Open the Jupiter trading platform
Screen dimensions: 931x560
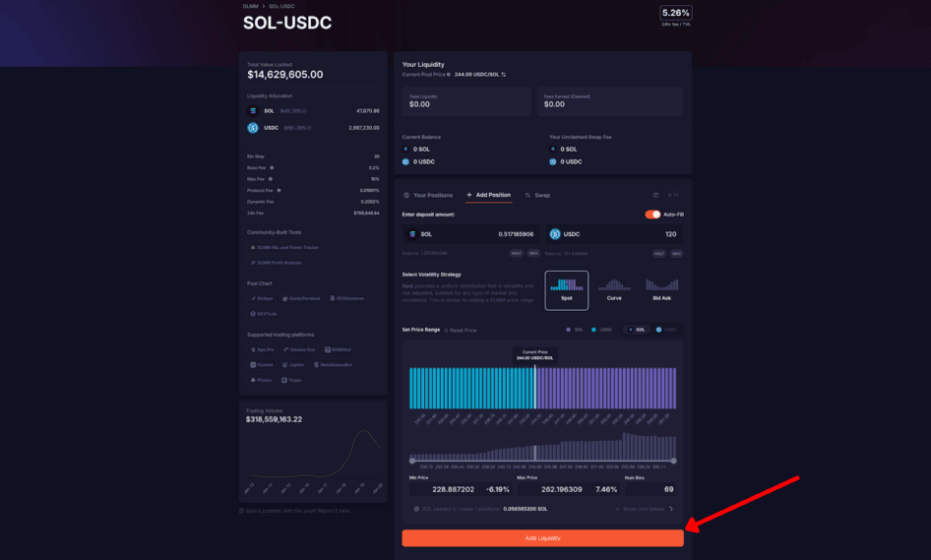(292, 364)
